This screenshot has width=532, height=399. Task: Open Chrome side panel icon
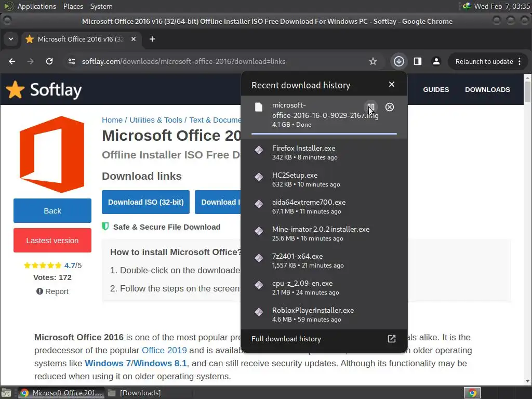[x=418, y=61]
